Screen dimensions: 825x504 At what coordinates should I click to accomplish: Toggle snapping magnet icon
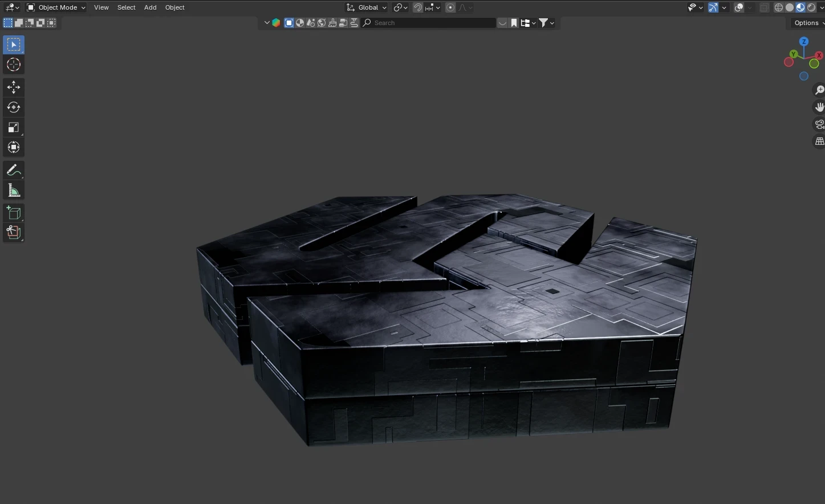418,7
